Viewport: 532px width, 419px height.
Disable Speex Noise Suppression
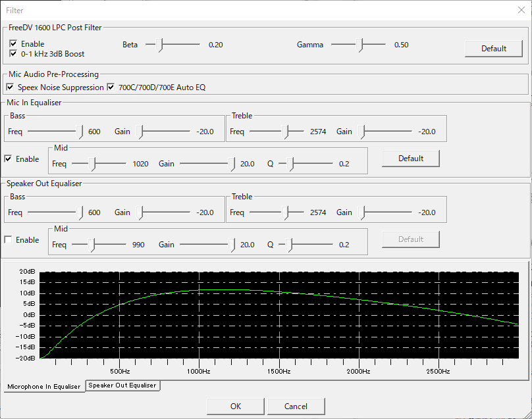click(11, 87)
